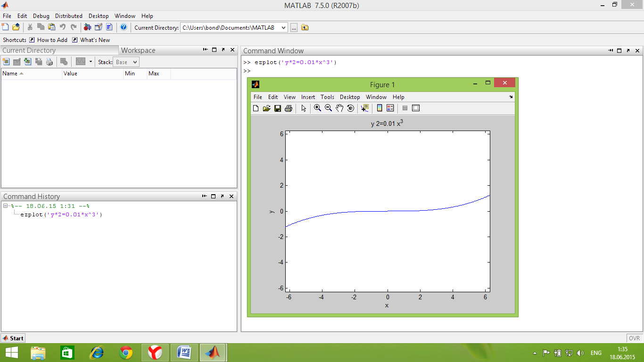Collapse the 18.06.15 1:31 history session
644x362 pixels.
point(5,206)
